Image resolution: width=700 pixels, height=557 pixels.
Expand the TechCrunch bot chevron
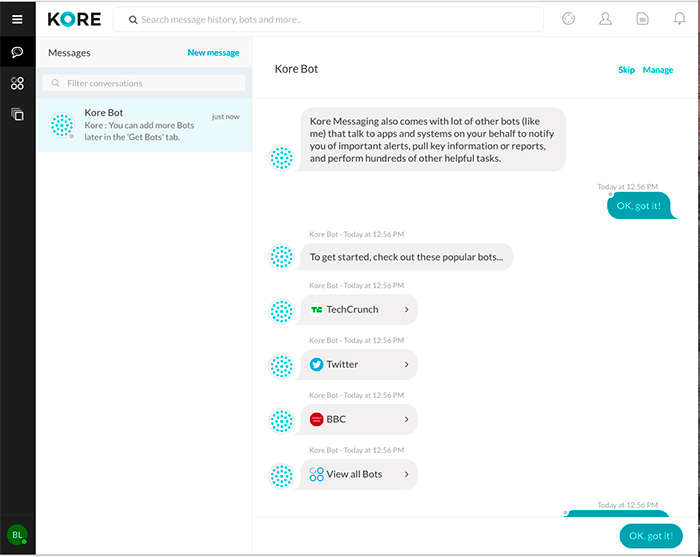[x=406, y=309]
